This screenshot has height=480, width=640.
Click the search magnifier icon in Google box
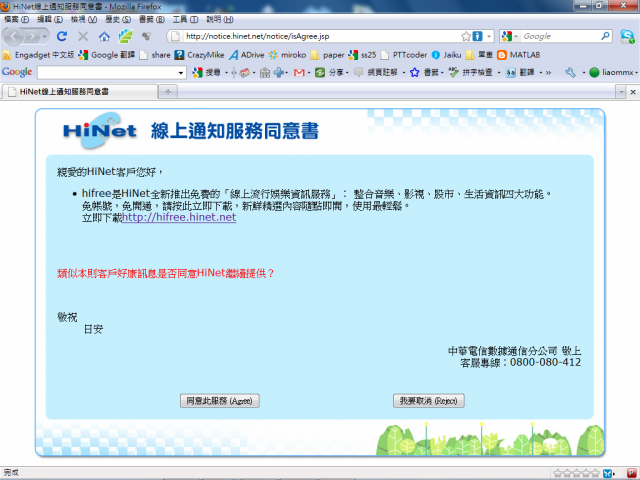pyautogui.click(x=605, y=36)
